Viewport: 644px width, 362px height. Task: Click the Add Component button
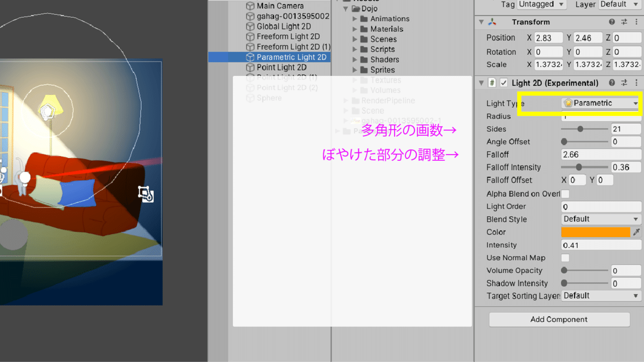click(x=559, y=319)
